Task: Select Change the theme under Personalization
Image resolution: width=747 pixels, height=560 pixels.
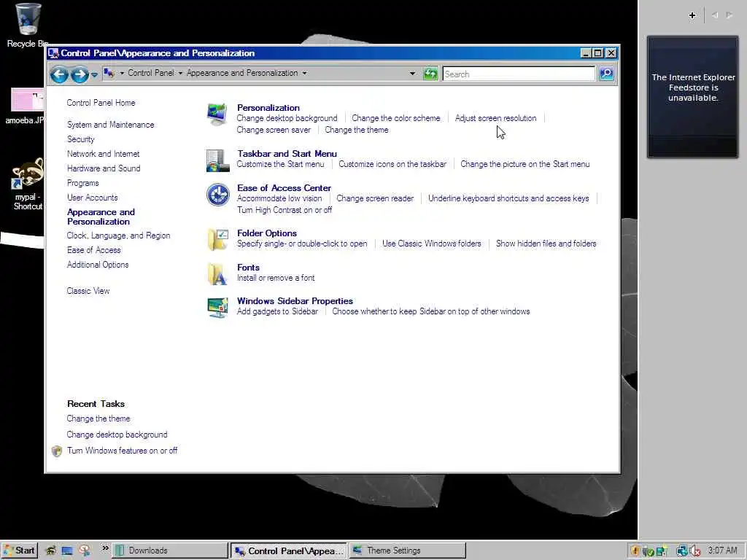Action: (x=356, y=130)
